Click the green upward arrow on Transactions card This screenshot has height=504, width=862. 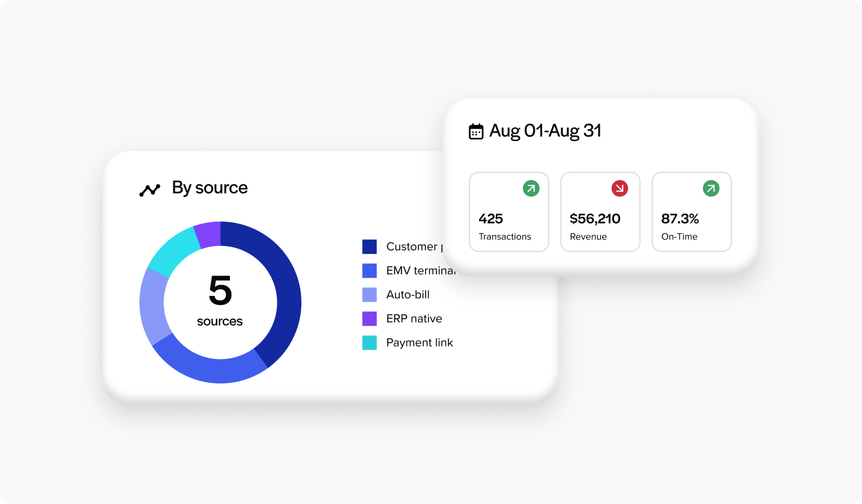(x=529, y=188)
